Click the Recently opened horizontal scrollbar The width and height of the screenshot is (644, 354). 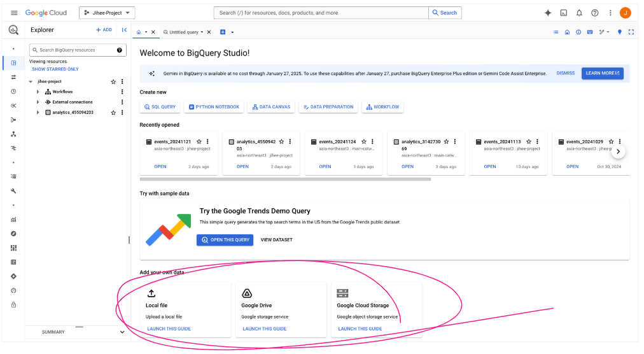pos(285,180)
